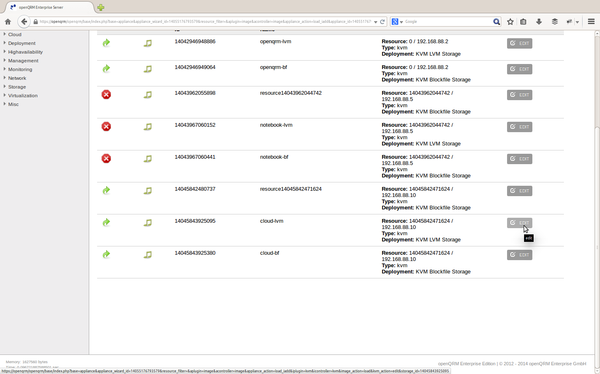Click the red error icon for notebook-bf
The image size is (600, 374).
106,158
